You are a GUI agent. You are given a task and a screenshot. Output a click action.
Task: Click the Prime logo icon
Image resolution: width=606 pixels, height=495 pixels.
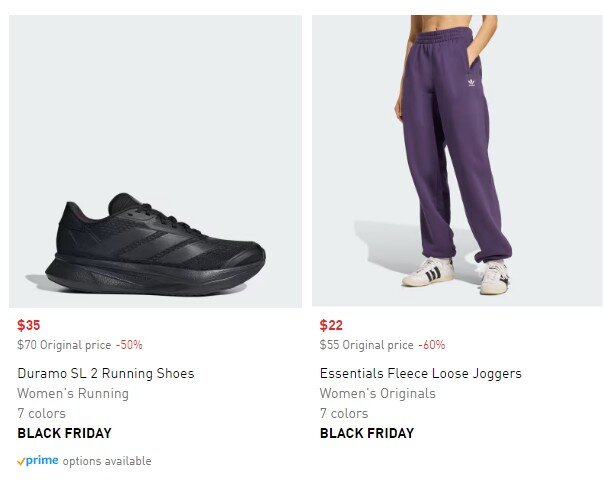point(38,461)
